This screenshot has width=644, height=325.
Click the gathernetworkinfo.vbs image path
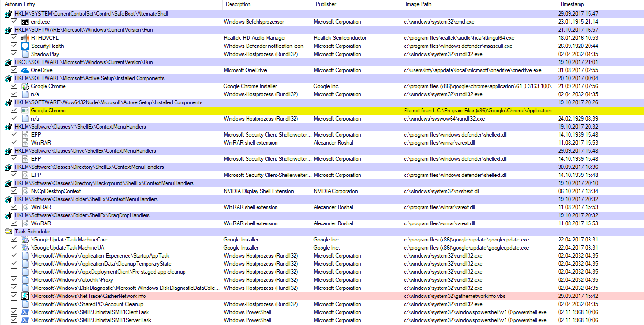tap(454, 296)
